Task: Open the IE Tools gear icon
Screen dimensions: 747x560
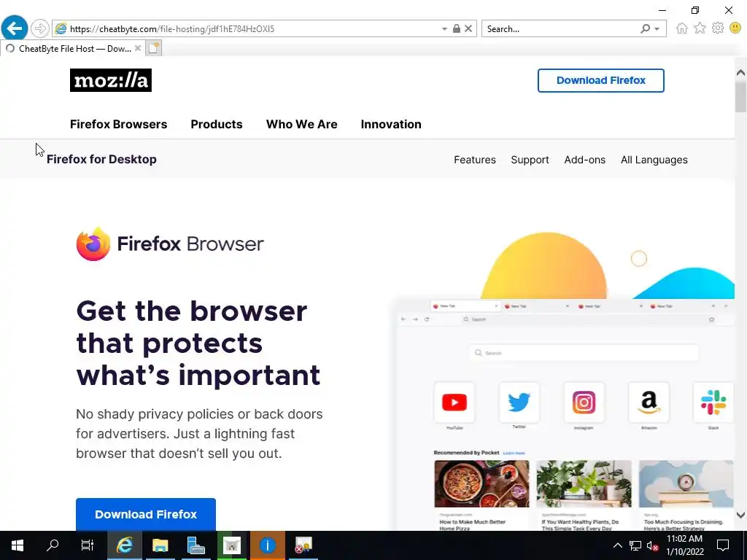Action: point(718,28)
